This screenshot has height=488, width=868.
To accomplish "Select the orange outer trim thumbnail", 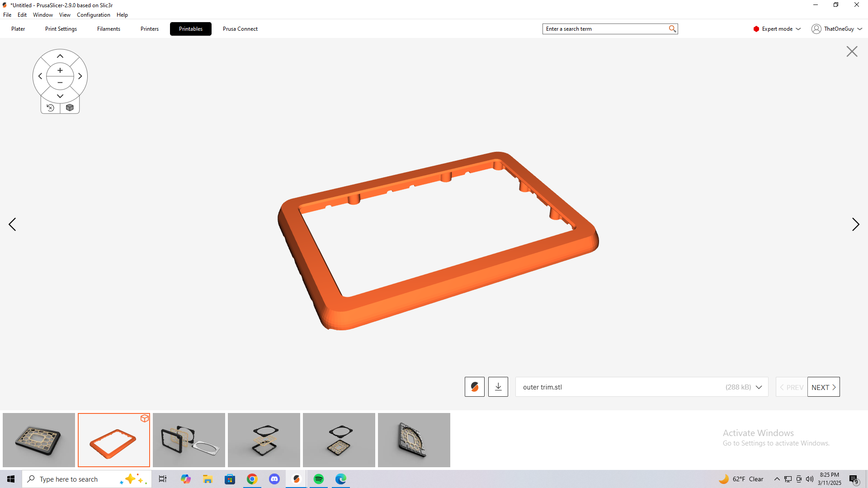I will pyautogui.click(x=114, y=440).
